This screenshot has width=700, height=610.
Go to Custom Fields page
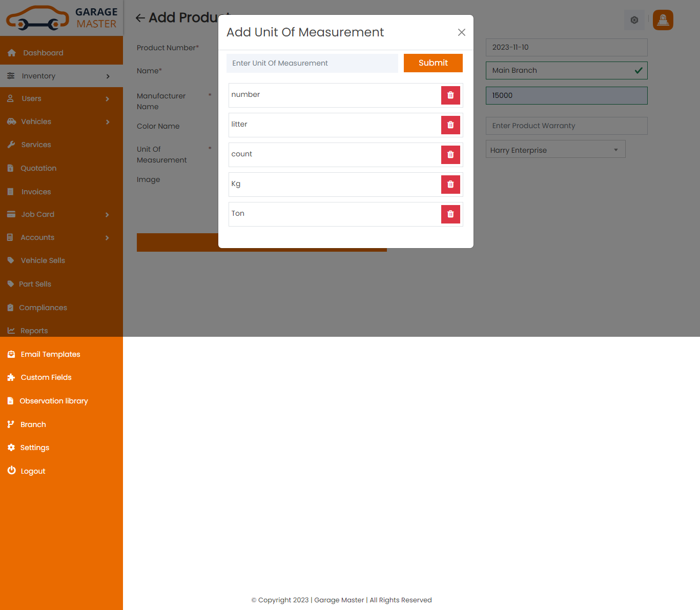pyautogui.click(x=46, y=377)
